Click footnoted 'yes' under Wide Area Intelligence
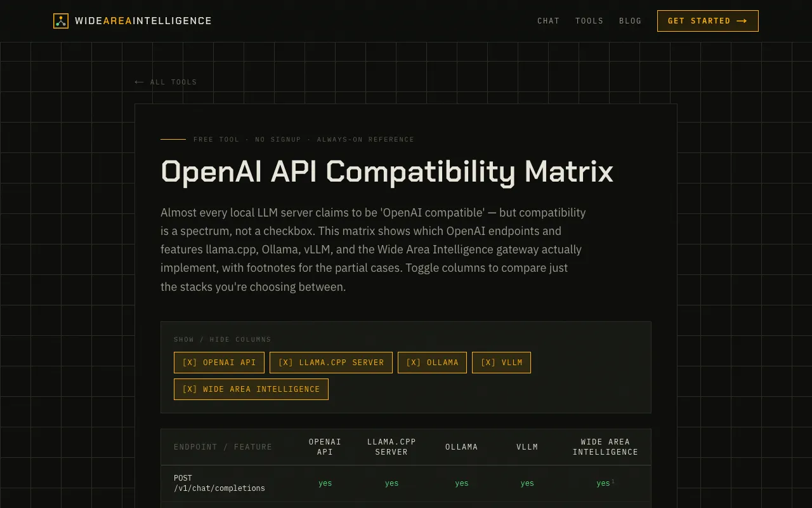Image resolution: width=812 pixels, height=508 pixels. pos(605,483)
